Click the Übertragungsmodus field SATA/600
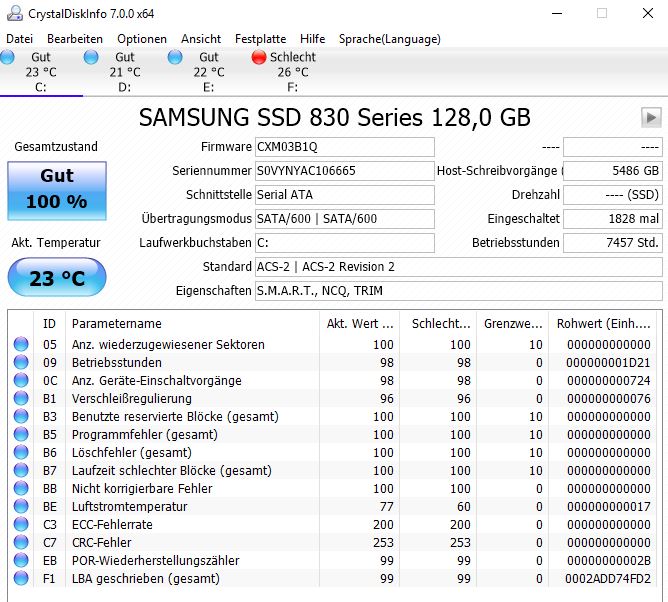Viewport: 668px width, 602px height. pyautogui.click(x=345, y=219)
